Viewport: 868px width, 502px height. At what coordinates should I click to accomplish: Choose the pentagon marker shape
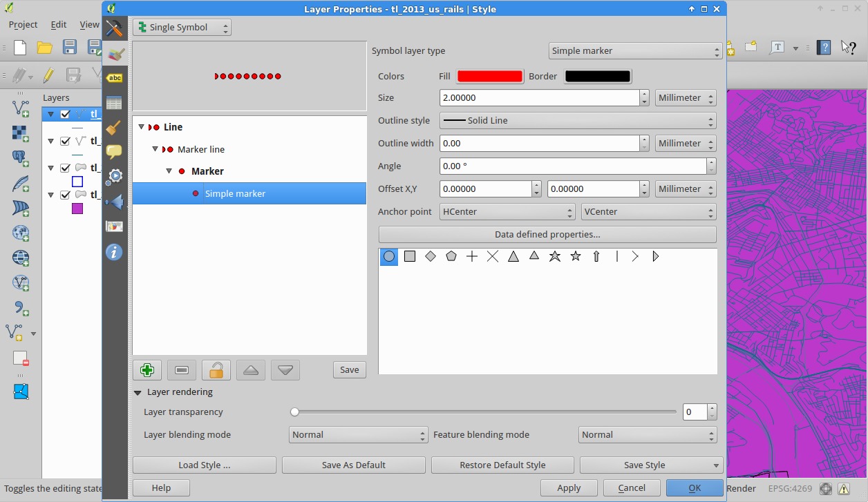click(451, 257)
